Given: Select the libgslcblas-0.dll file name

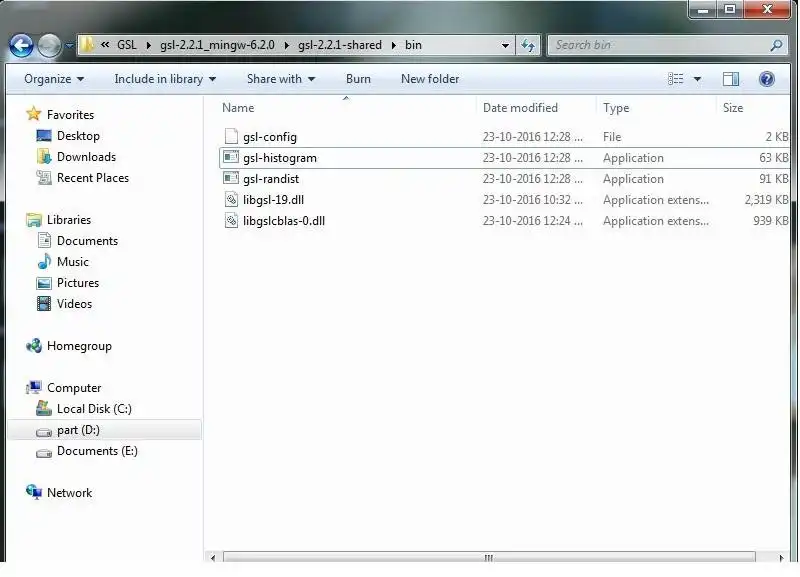Looking at the screenshot, I should click(x=284, y=221).
